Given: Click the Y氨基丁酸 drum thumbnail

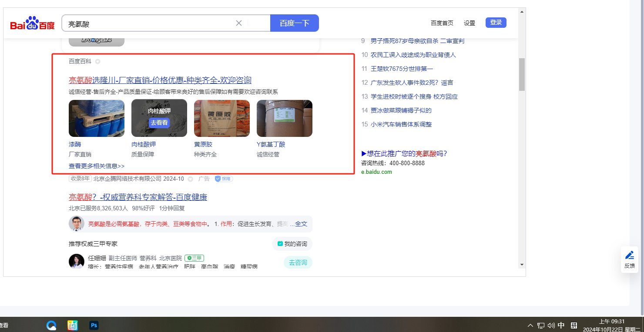Looking at the screenshot, I should click(x=285, y=118).
